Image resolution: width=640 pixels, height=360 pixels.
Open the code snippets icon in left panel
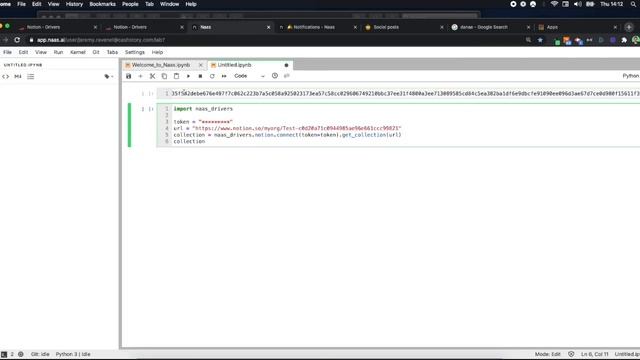(5, 76)
